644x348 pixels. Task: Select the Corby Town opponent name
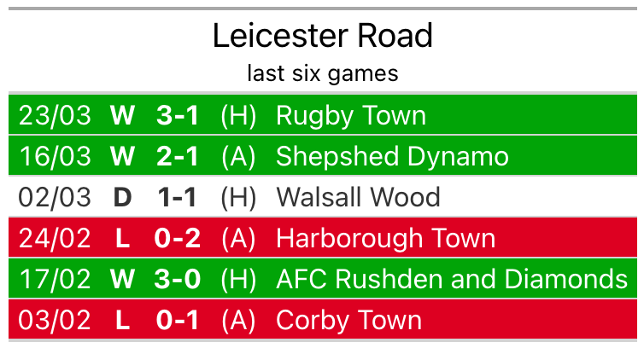348,320
